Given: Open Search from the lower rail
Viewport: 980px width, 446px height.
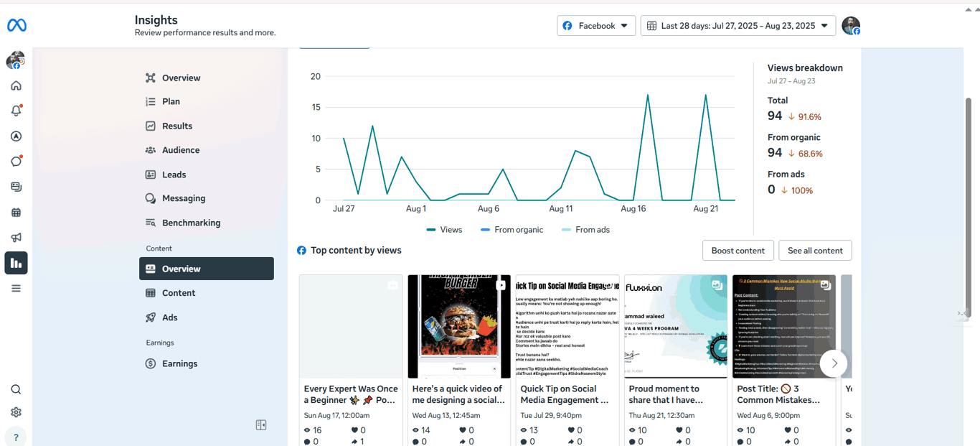Looking at the screenshot, I should pyautogui.click(x=16, y=389).
